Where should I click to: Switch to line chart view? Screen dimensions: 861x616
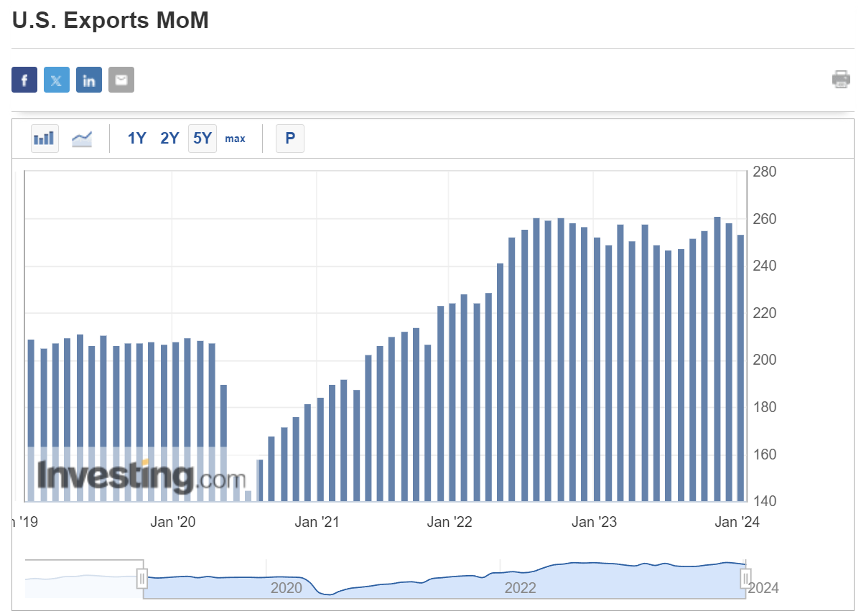click(82, 138)
